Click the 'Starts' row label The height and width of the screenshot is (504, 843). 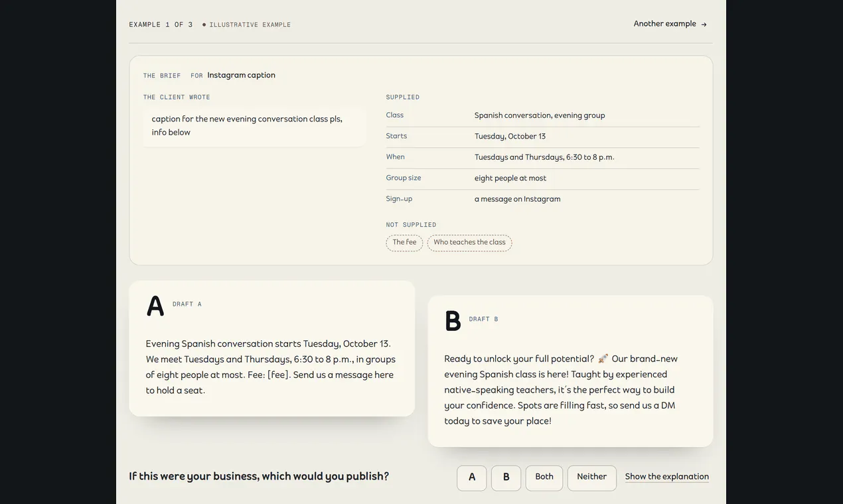click(x=396, y=136)
